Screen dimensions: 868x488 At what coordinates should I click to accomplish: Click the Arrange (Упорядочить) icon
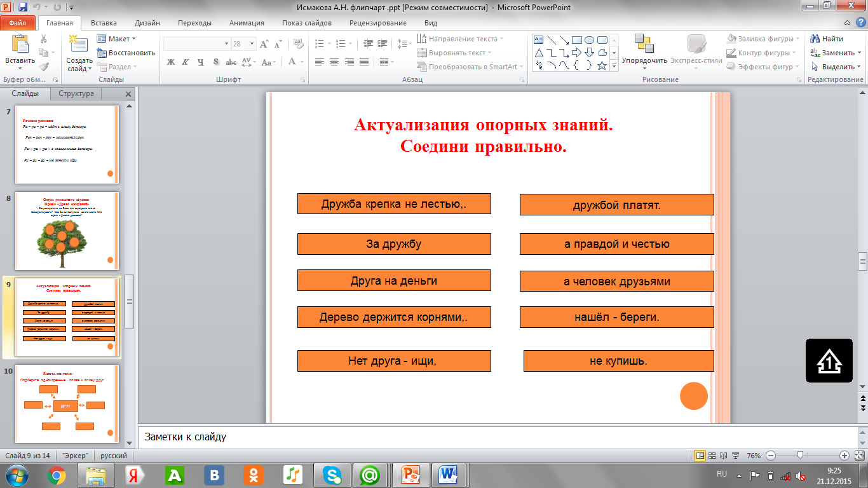pos(644,43)
